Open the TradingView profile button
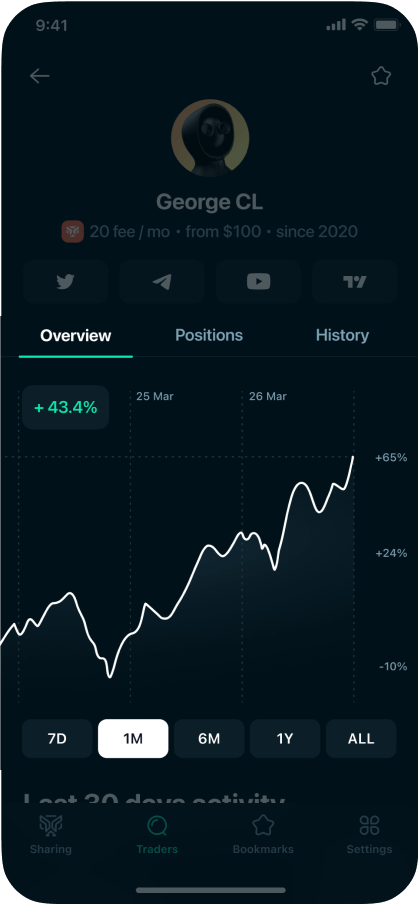Viewport: 418px width, 904px height. tap(355, 281)
